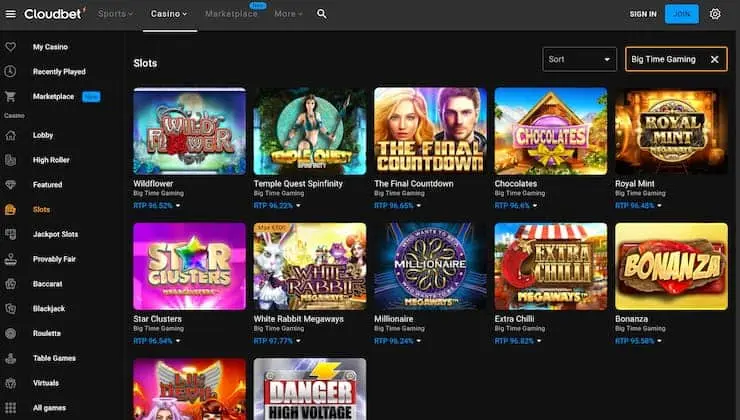Click Millionaire game title text

(x=394, y=319)
